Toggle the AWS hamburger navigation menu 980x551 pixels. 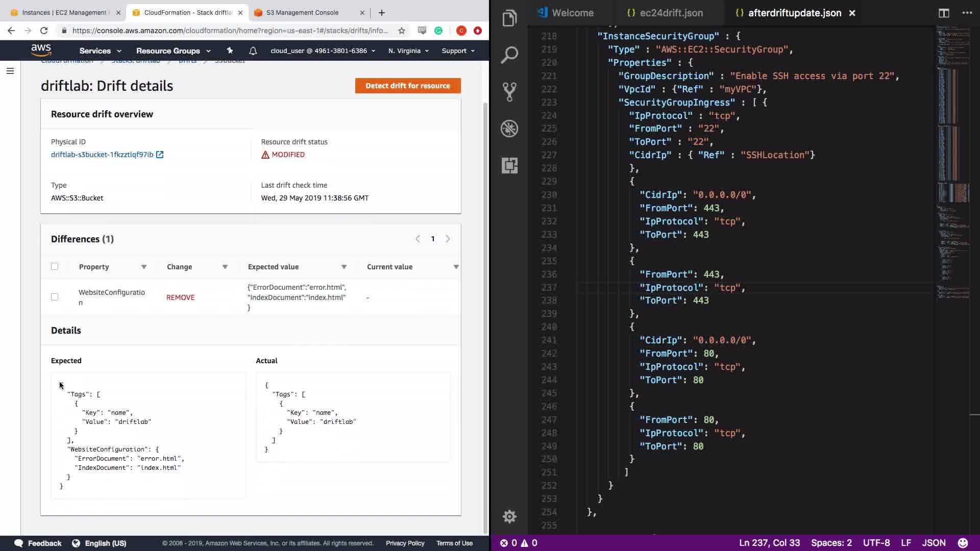point(10,71)
